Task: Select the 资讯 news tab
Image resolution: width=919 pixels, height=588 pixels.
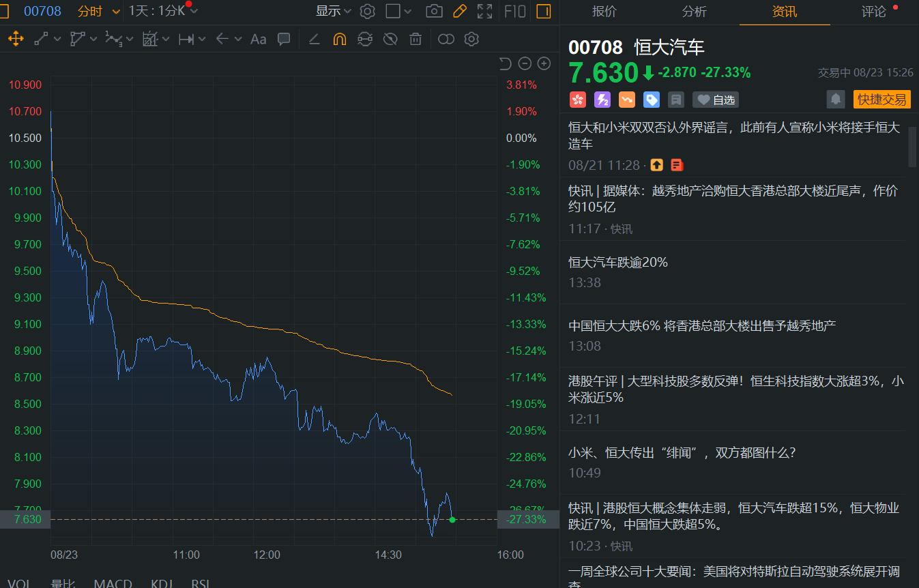Action: point(785,12)
